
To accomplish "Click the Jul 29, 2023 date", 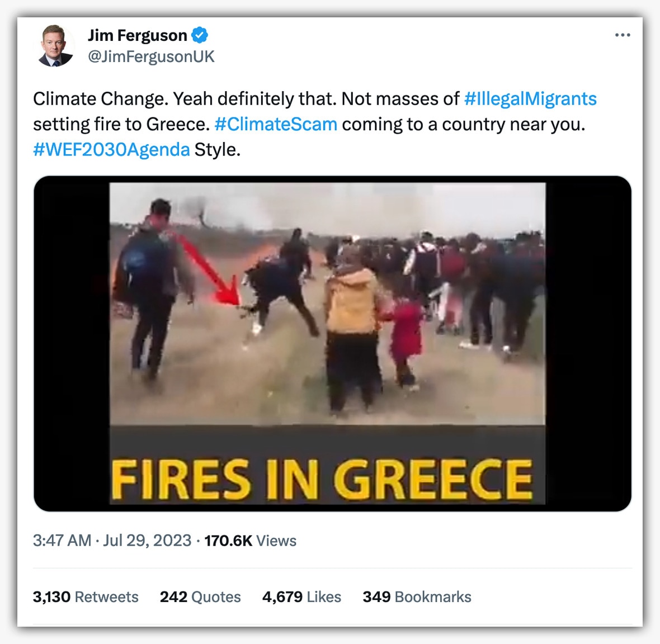I will tap(147, 541).
